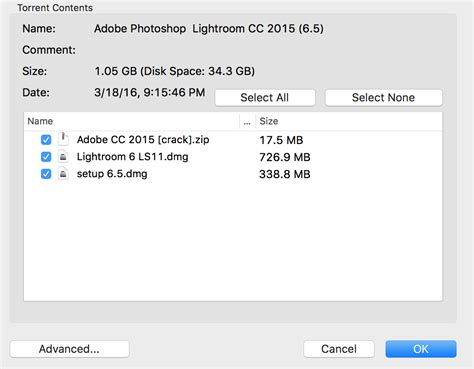Select the setup 6.5.dmg file row

233,174
